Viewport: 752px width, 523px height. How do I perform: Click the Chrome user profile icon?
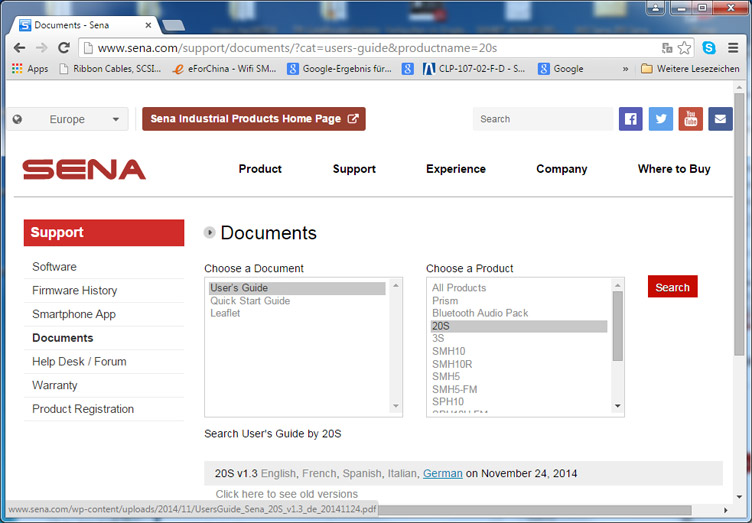pyautogui.click(x=655, y=7)
